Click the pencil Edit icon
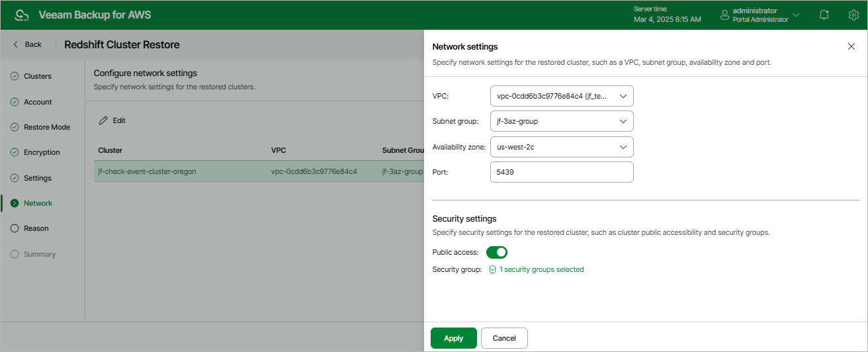The image size is (868, 352). [x=103, y=120]
